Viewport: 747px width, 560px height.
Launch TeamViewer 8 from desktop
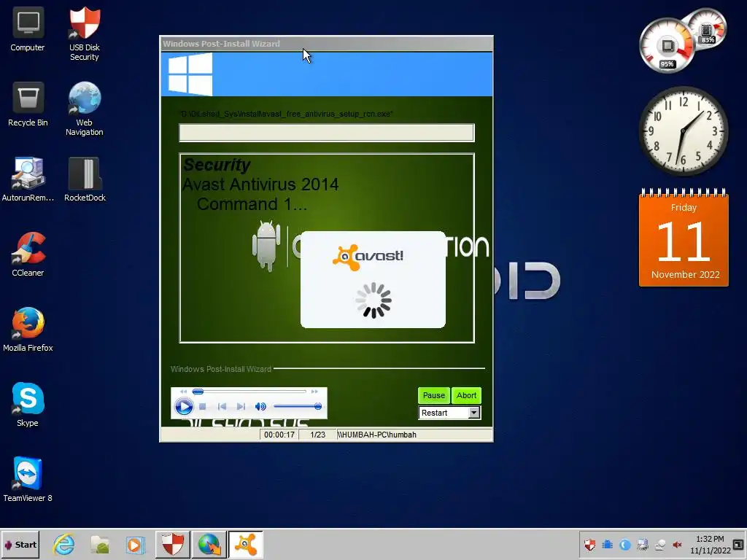tap(28, 480)
